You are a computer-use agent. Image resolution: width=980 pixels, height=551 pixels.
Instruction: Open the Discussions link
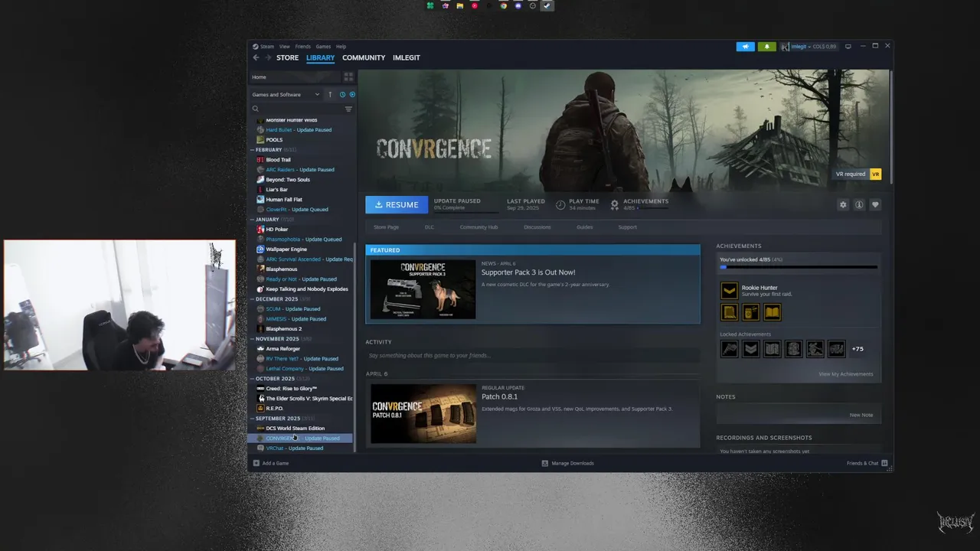click(537, 227)
